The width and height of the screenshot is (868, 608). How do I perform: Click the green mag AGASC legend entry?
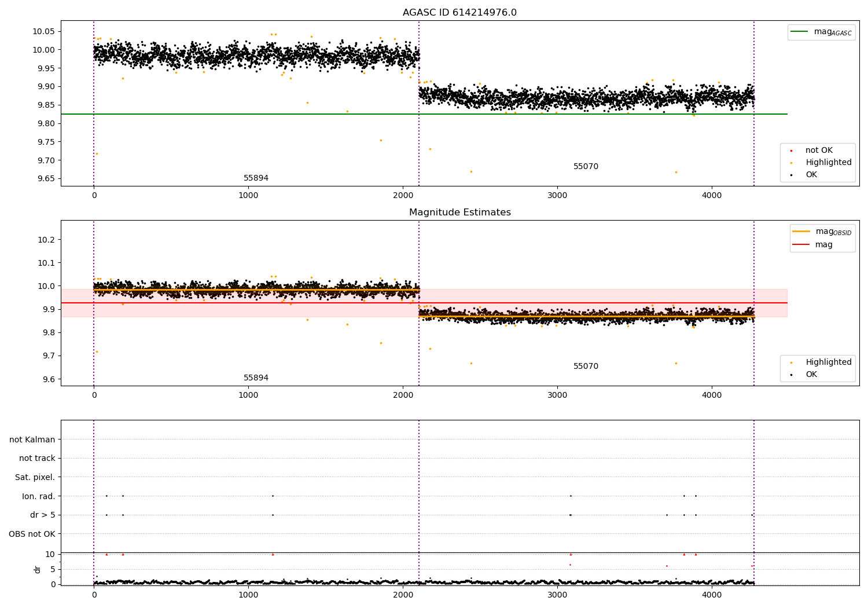click(x=821, y=32)
